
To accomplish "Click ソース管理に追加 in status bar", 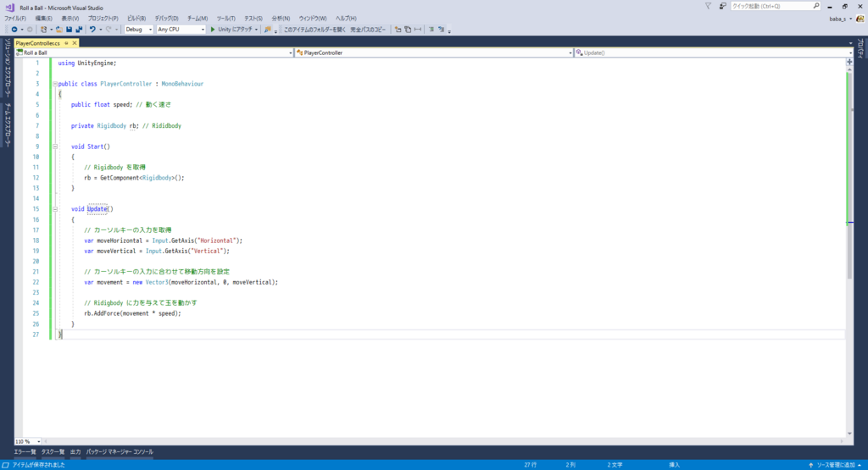I will (x=835, y=465).
